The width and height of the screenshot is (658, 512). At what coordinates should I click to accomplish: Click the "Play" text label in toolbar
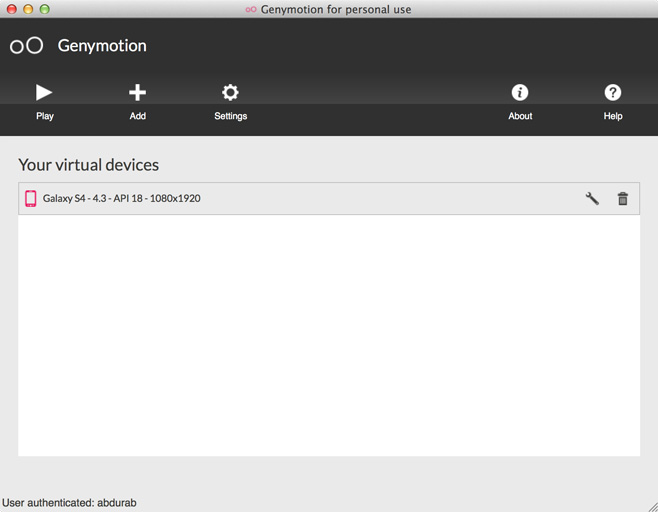(45, 116)
